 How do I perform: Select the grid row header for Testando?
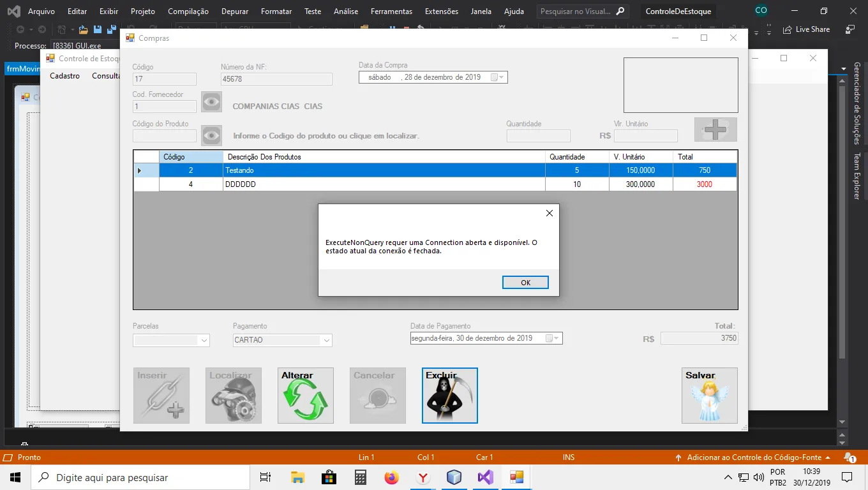[x=146, y=170]
